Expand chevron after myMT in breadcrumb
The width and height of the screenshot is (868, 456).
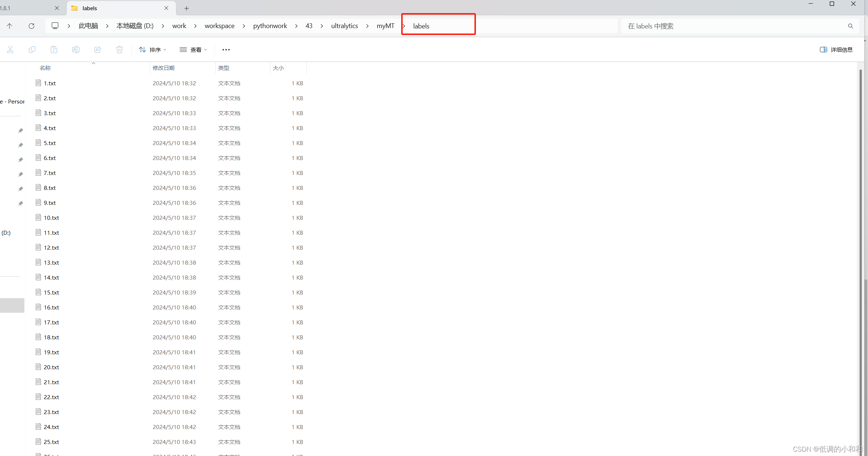coord(404,26)
